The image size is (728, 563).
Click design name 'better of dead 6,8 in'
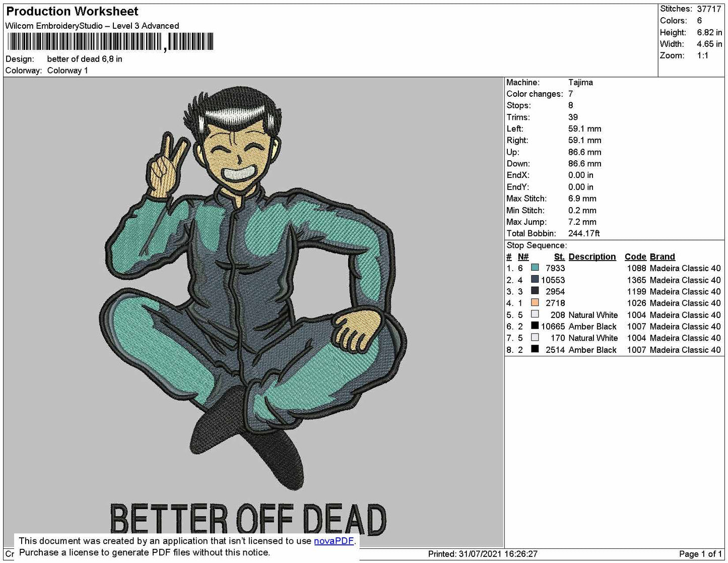click(85, 59)
